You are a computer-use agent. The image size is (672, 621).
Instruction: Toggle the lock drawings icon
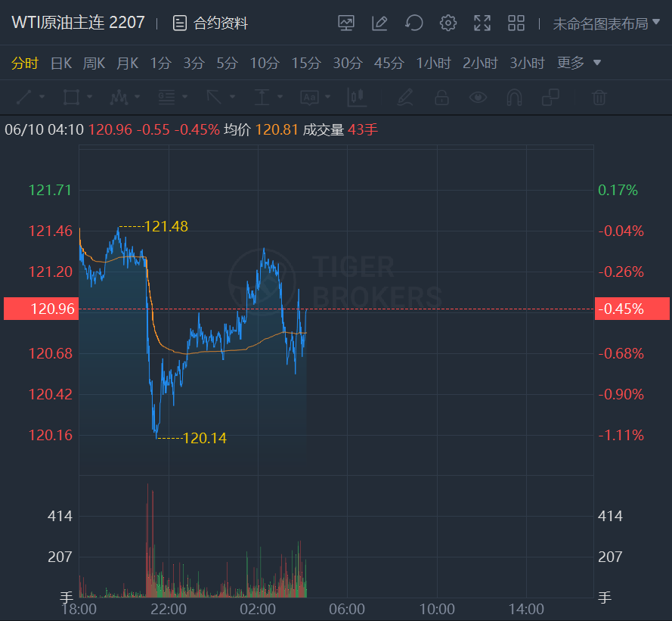[441, 97]
